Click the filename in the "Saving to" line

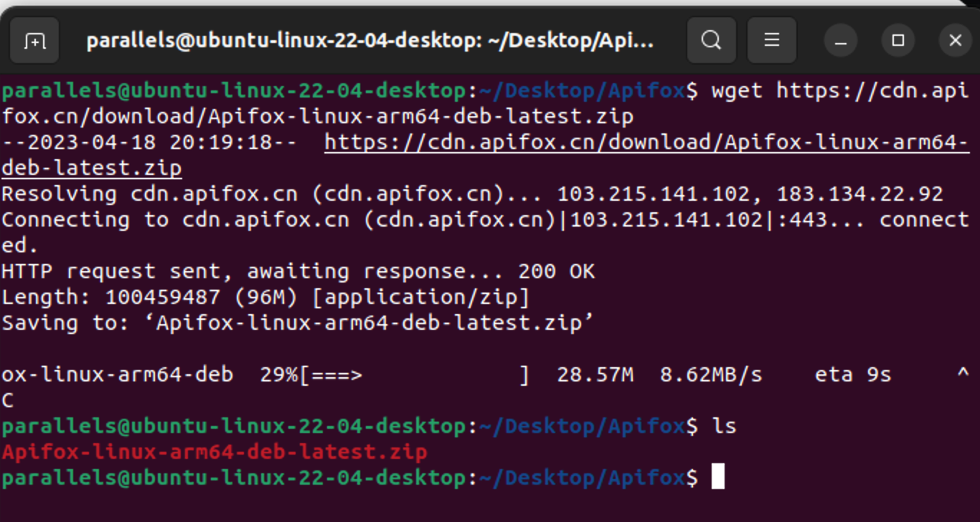coord(375,323)
